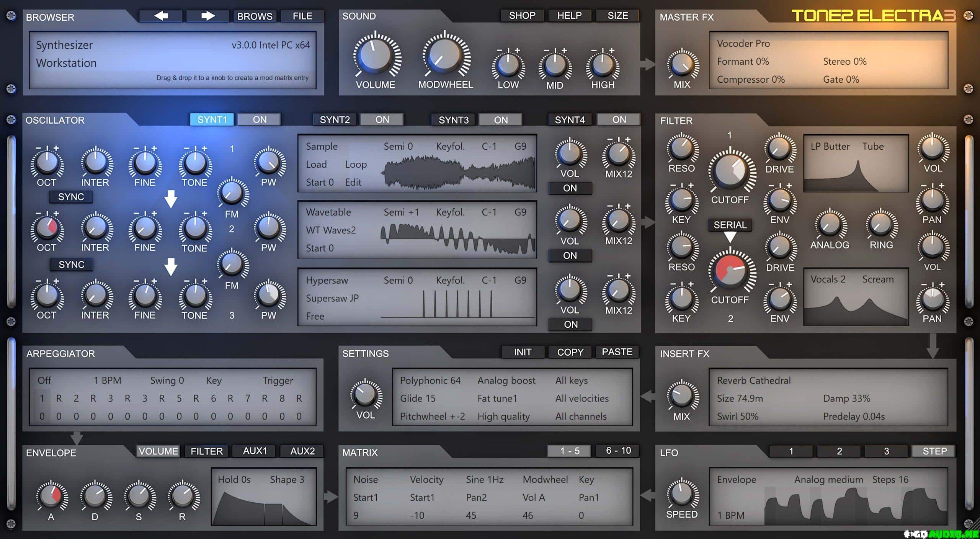The image size is (980, 539).
Task: Click the down arrow below first SYNC
Action: tap(171, 199)
